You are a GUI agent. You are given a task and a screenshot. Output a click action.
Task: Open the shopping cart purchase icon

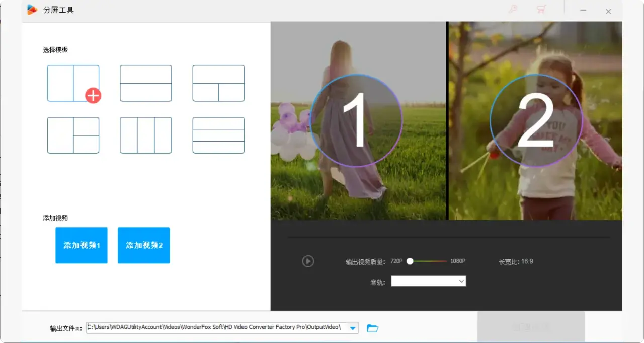541,10
